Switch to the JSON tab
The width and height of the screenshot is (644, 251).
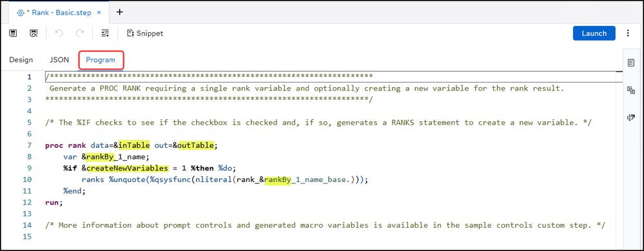pos(59,60)
